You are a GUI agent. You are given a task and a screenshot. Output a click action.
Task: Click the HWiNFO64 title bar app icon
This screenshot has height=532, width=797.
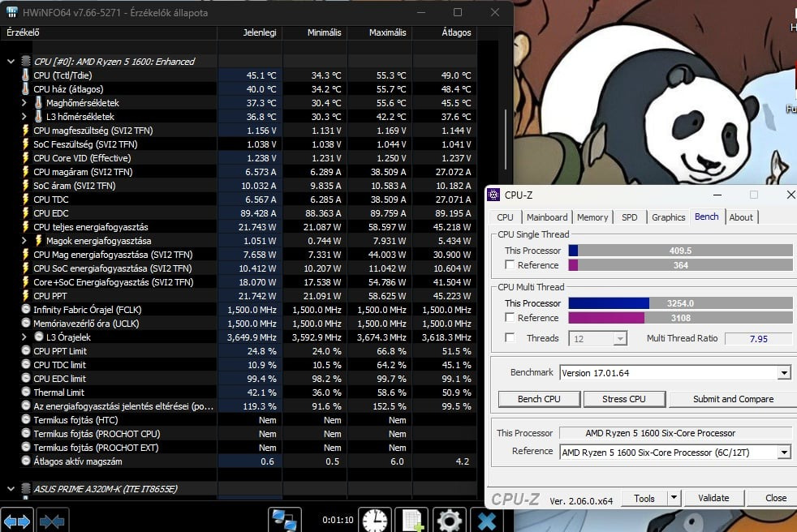coord(11,12)
